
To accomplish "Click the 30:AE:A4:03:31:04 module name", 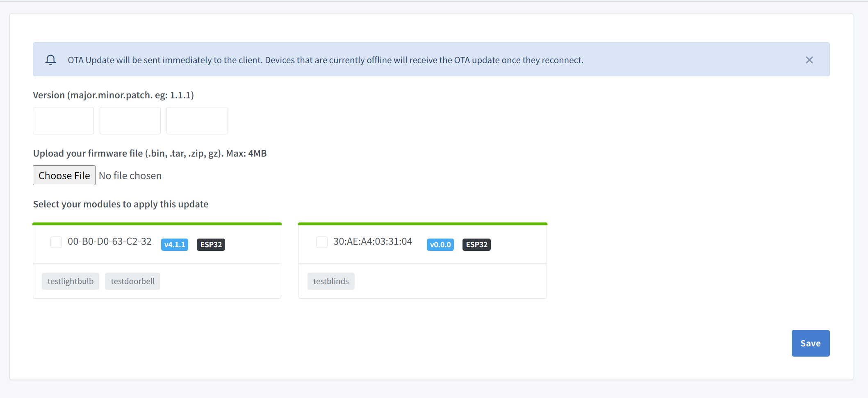I will coord(372,241).
